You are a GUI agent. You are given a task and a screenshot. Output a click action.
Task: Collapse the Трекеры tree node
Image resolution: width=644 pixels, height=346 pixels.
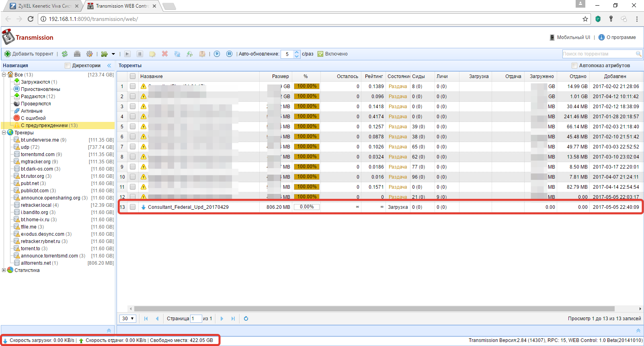[x=4, y=132]
